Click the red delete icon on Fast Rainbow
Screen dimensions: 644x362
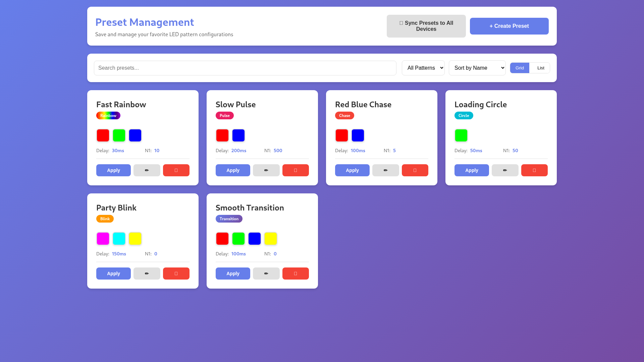176,170
